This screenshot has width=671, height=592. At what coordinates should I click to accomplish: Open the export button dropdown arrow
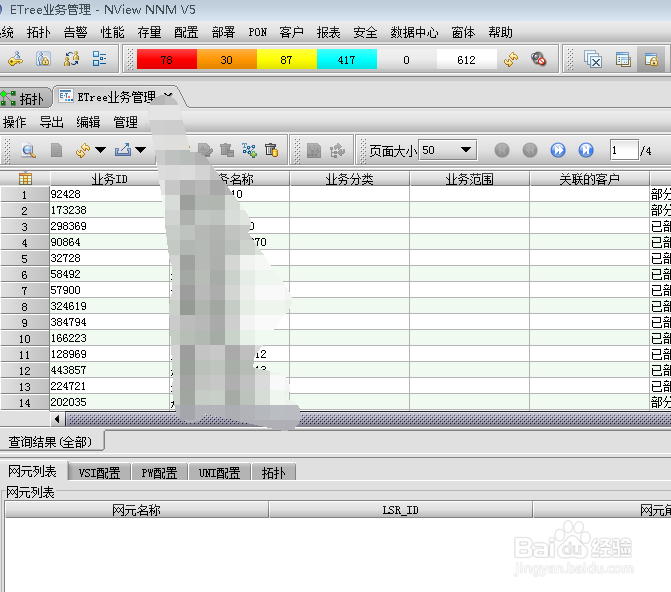141,150
